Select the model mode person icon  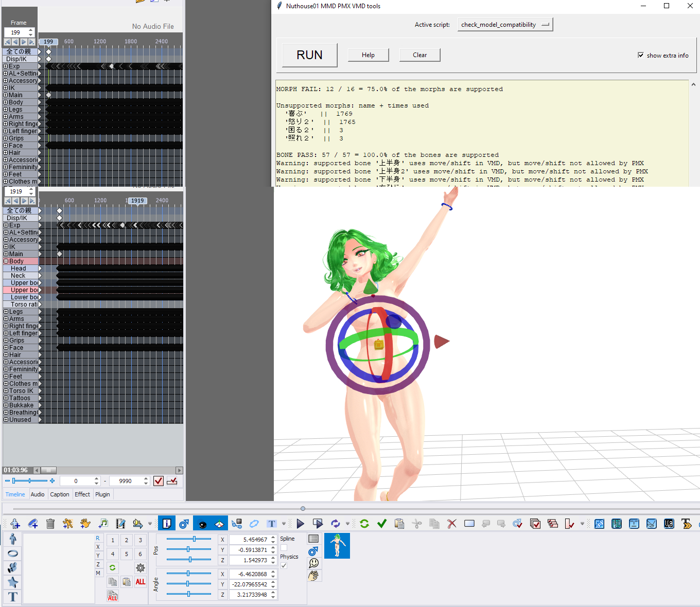pyautogui.click(x=13, y=539)
